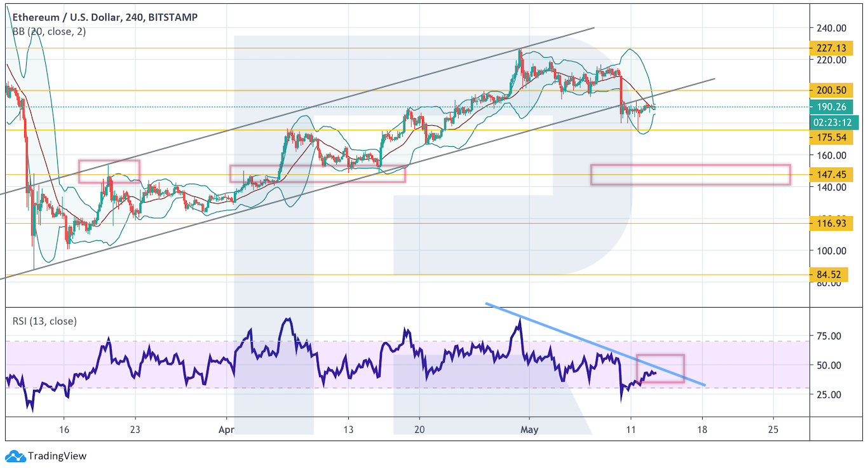Click the TradingView cloud logo icon
The width and height of the screenshot is (868, 471).
click(x=15, y=456)
